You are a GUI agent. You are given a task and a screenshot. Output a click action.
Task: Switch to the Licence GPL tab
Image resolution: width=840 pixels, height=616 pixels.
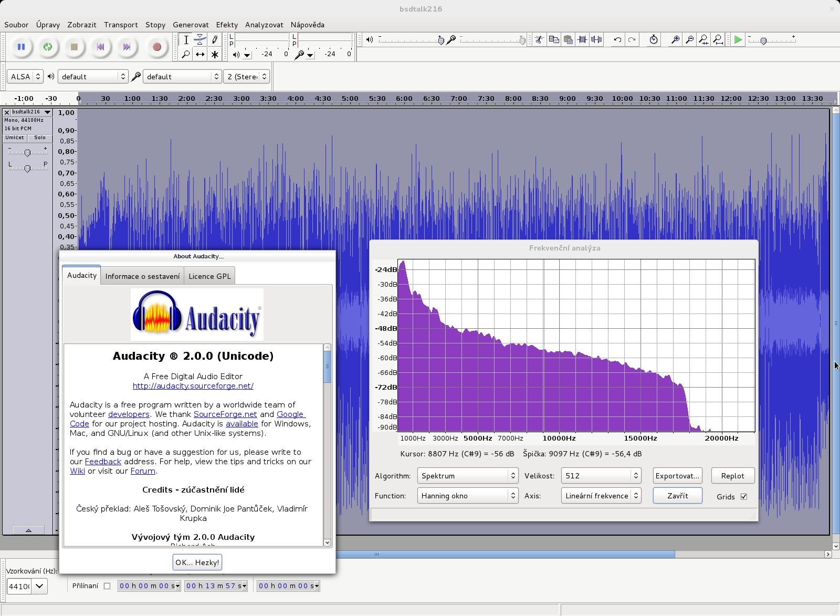[209, 276]
